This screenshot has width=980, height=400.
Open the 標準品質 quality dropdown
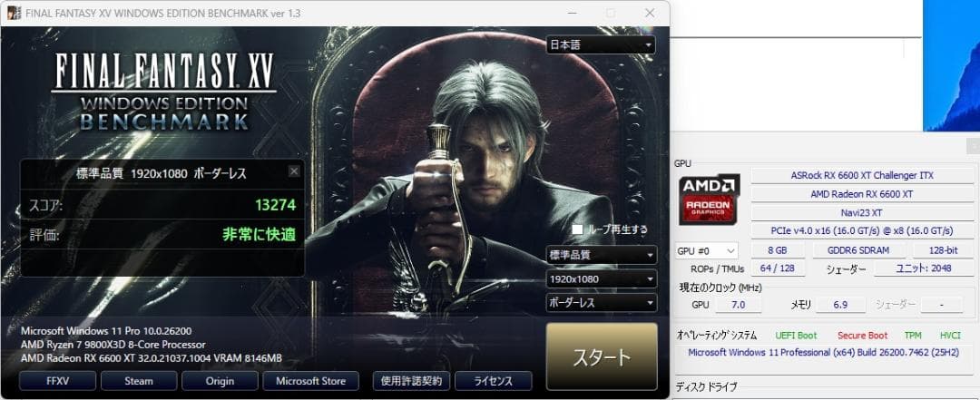602,255
